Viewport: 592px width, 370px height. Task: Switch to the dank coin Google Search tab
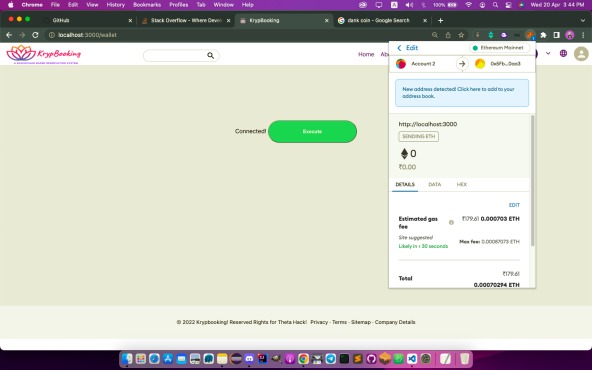tap(382, 20)
